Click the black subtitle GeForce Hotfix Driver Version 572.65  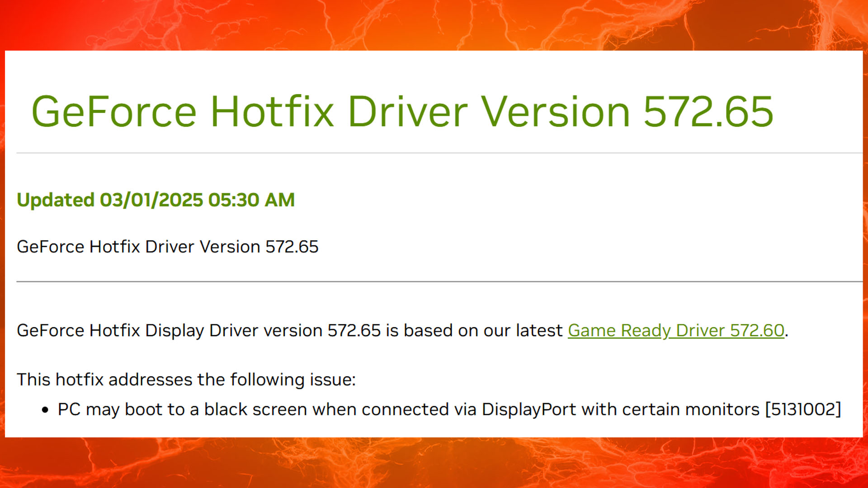167,247
